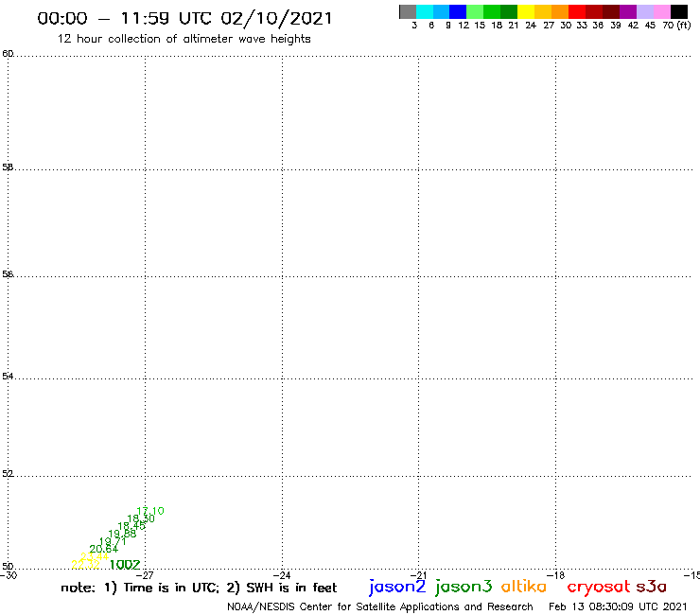Select the yellow legend swatch
This screenshot has width=700, height=615.
click(x=526, y=11)
